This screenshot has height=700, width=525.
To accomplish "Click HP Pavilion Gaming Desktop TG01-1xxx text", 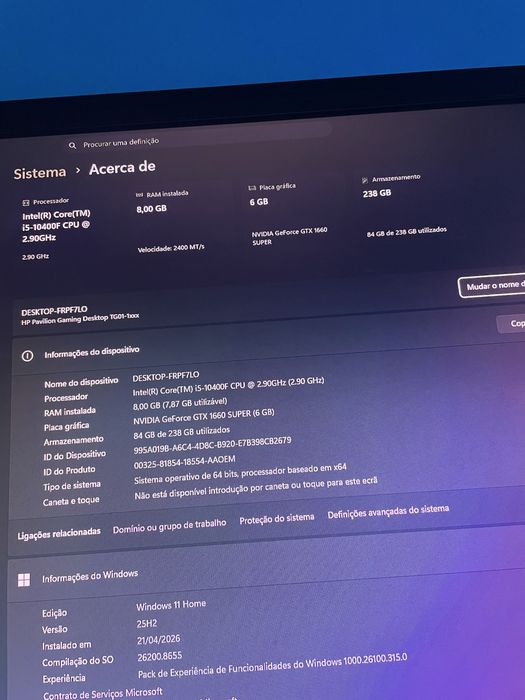I will pos(80,319).
